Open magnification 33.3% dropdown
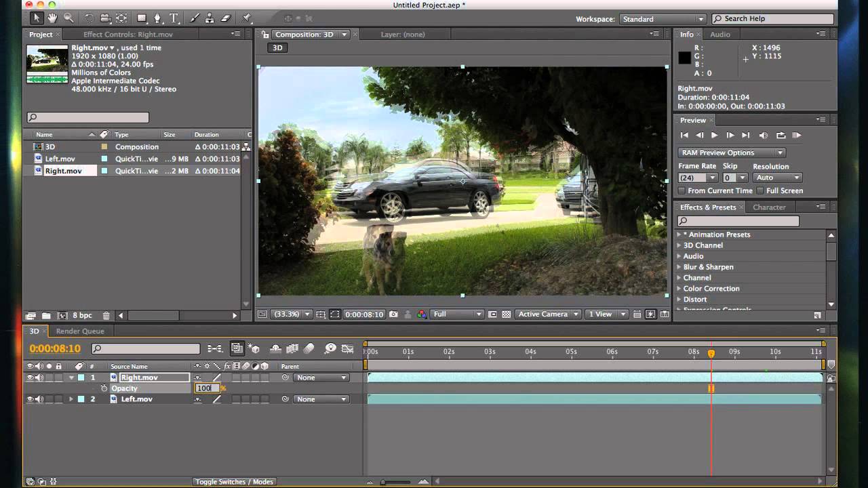This screenshot has width=868, height=488. (292, 314)
